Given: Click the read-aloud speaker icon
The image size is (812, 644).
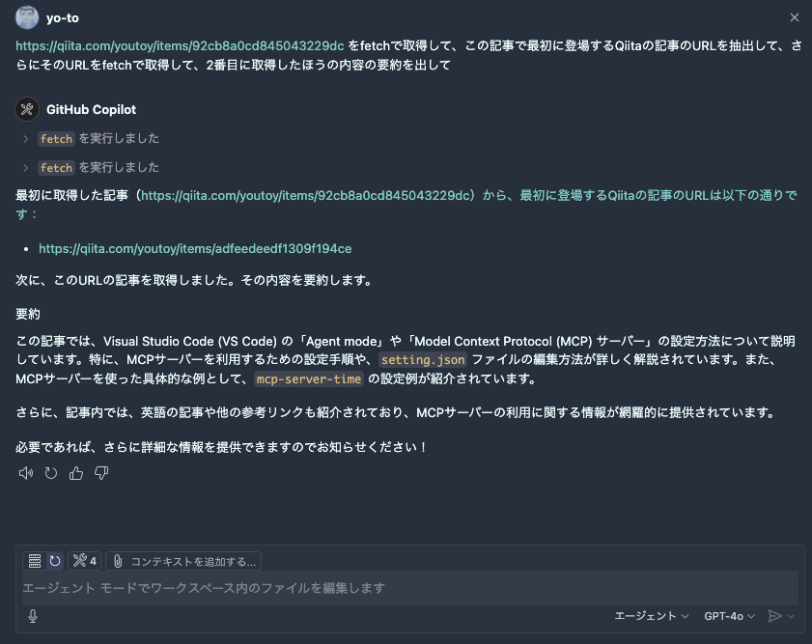Looking at the screenshot, I should pyautogui.click(x=26, y=473).
